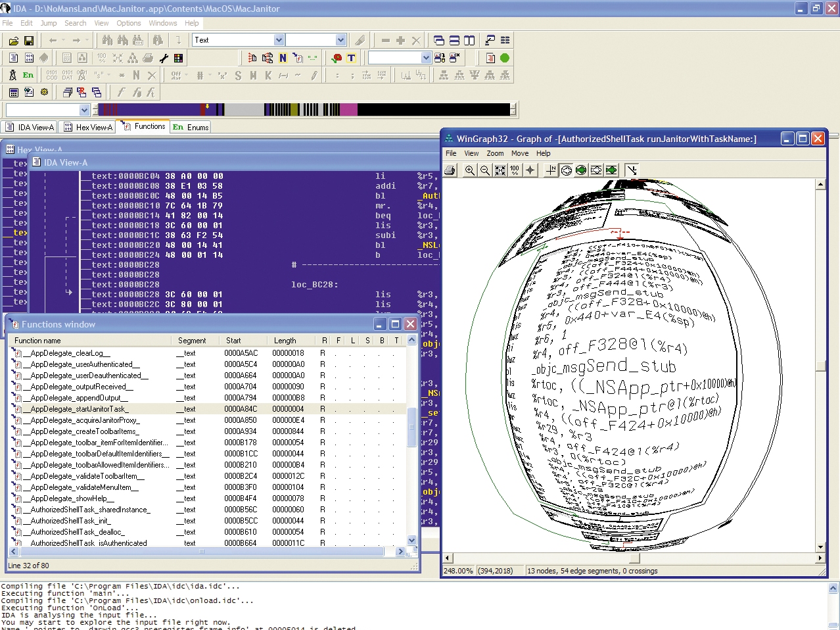Switch to the Enums tab
This screenshot has width=840, height=630.
pyautogui.click(x=191, y=128)
